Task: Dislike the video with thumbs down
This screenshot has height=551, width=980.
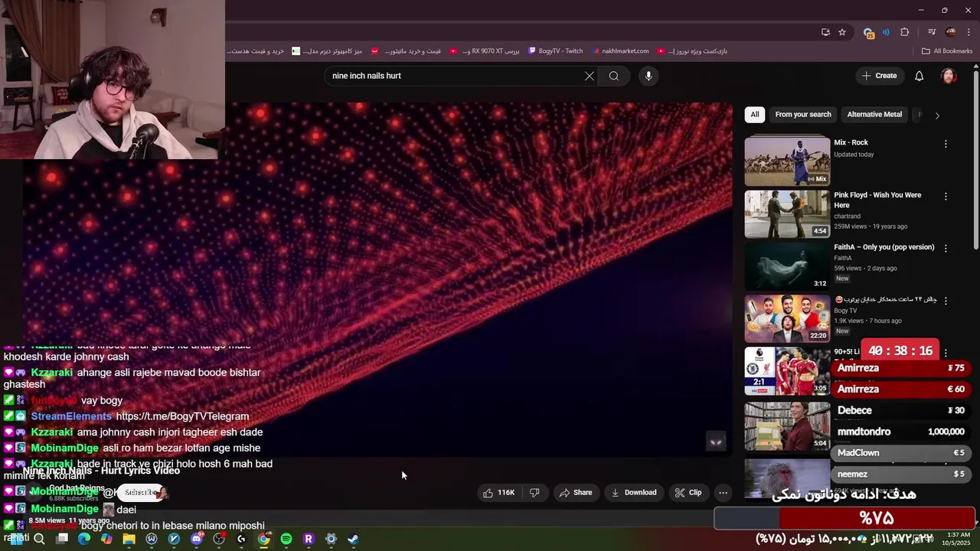Action: click(534, 493)
